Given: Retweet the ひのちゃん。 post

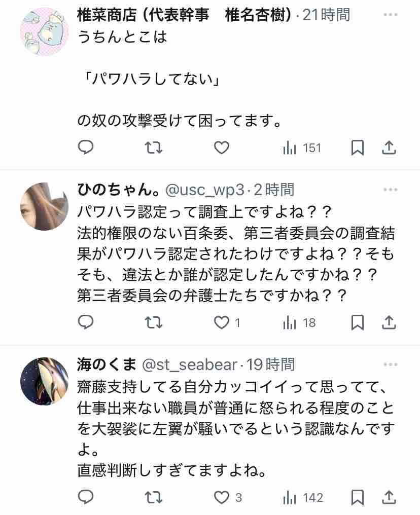Looking at the screenshot, I should coord(154,322).
